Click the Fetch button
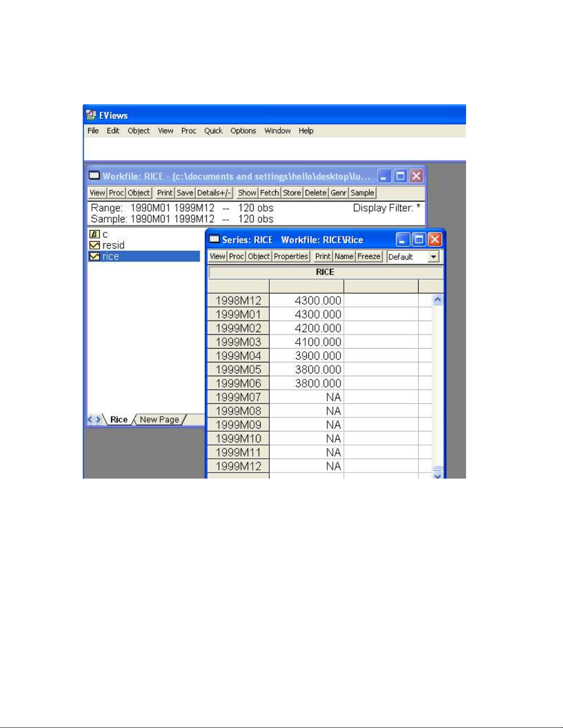The image size is (563, 728). point(269,193)
